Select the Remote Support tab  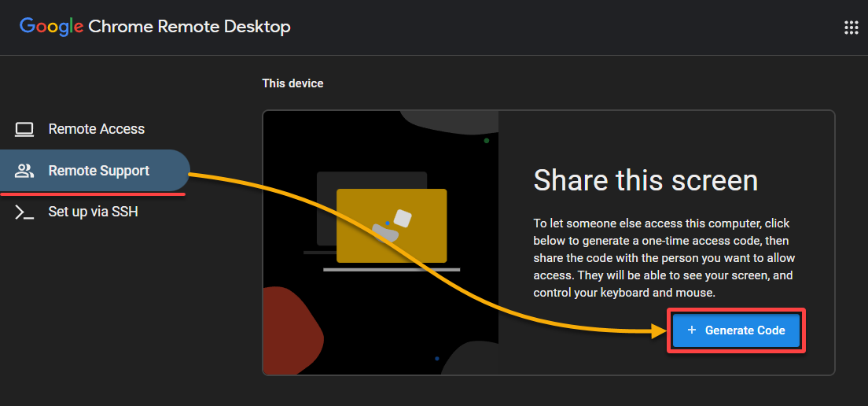[x=94, y=171]
